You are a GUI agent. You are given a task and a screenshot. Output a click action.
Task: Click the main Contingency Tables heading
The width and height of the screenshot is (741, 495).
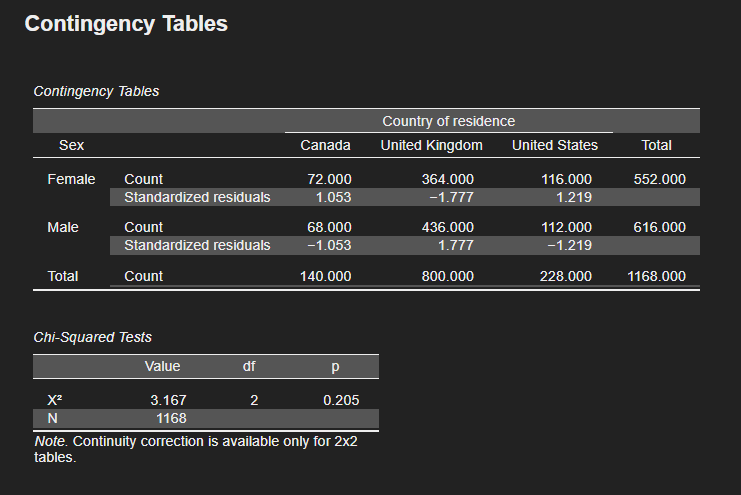(x=126, y=24)
